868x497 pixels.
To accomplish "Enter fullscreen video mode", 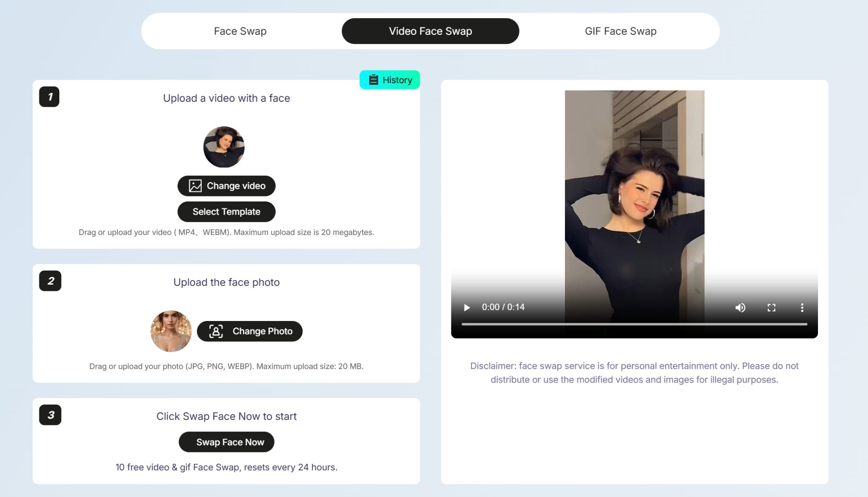I will point(771,307).
